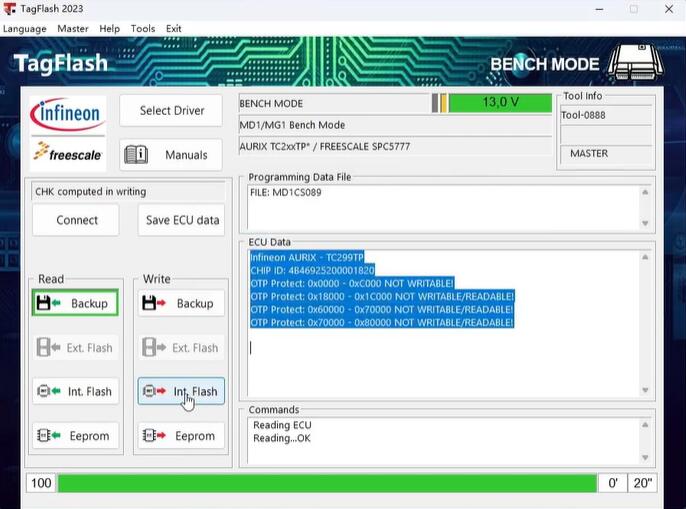686x509 pixels.
Task: Click the Write Backup floppy icon
Action: tap(154, 303)
